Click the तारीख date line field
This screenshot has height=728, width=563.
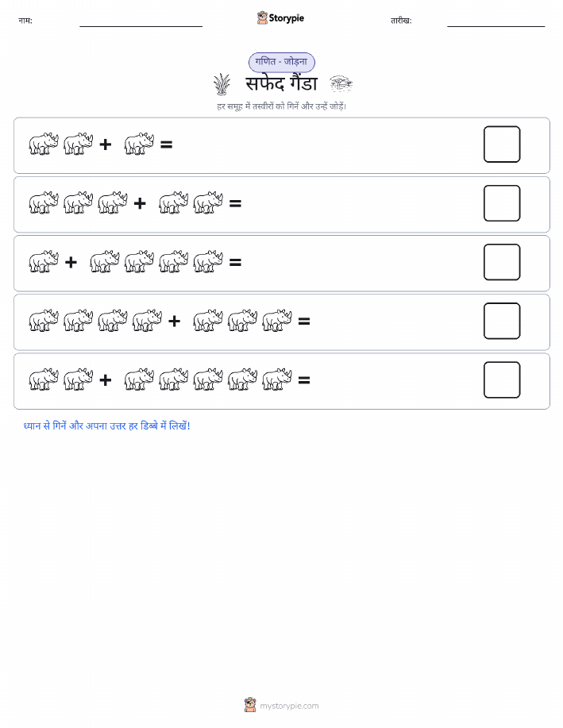click(x=496, y=21)
